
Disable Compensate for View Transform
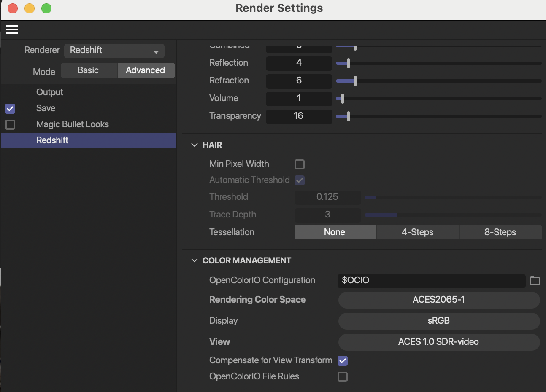tap(343, 361)
